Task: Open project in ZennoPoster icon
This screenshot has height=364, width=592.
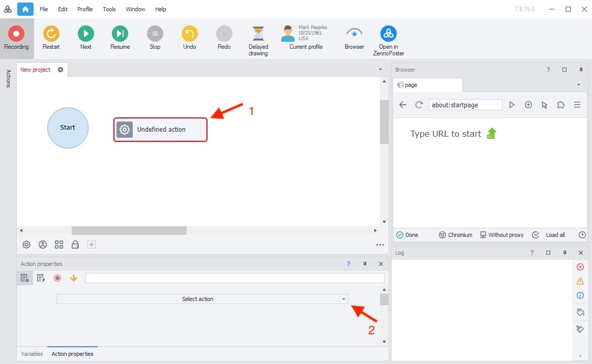Action: [388, 34]
